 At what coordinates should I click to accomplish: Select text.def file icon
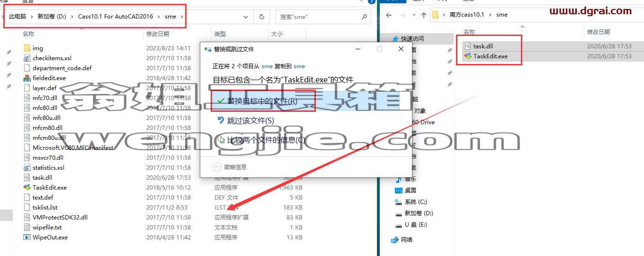[27, 197]
